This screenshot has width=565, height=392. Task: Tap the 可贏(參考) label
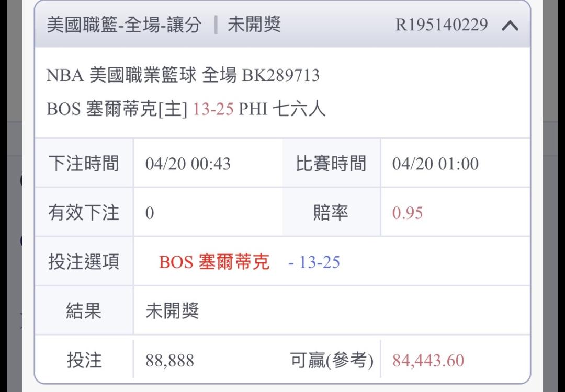(x=332, y=361)
